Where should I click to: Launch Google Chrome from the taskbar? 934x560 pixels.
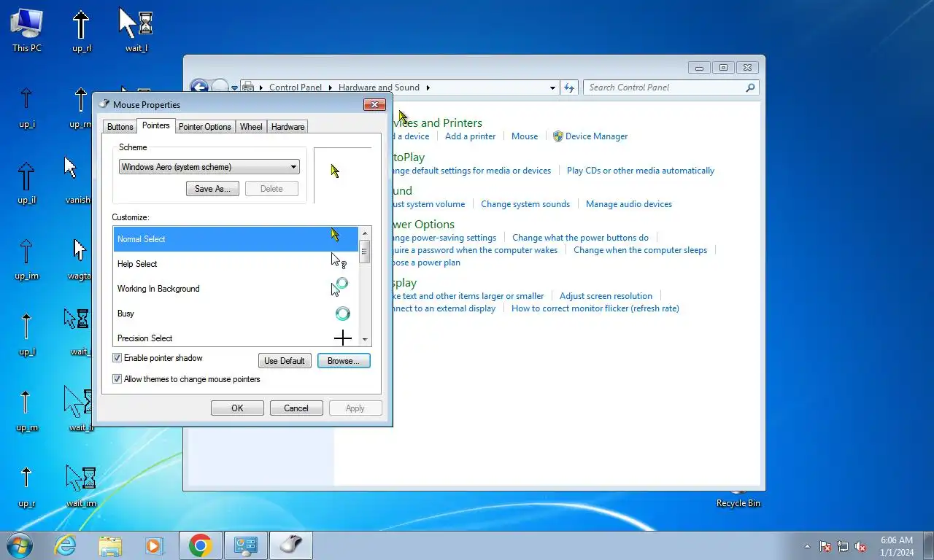coord(200,545)
